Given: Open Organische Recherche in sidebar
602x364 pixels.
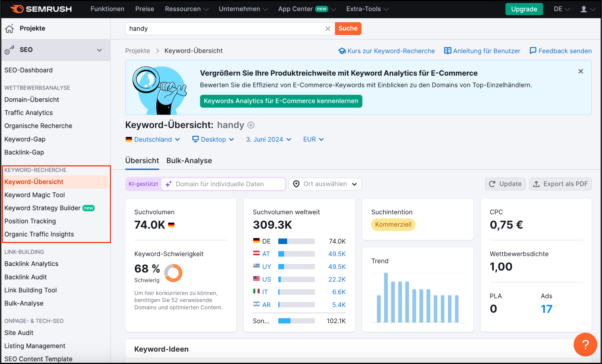Looking at the screenshot, I should pos(38,126).
